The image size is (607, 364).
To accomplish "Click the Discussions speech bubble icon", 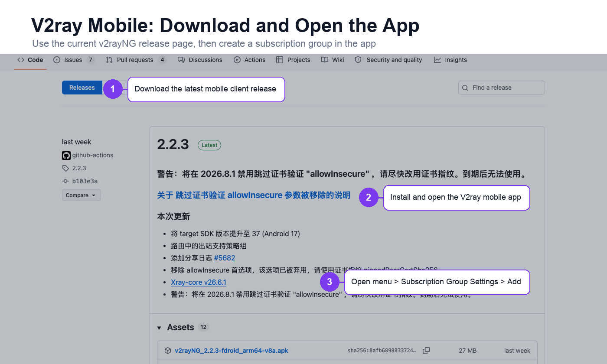I will 181,60.
